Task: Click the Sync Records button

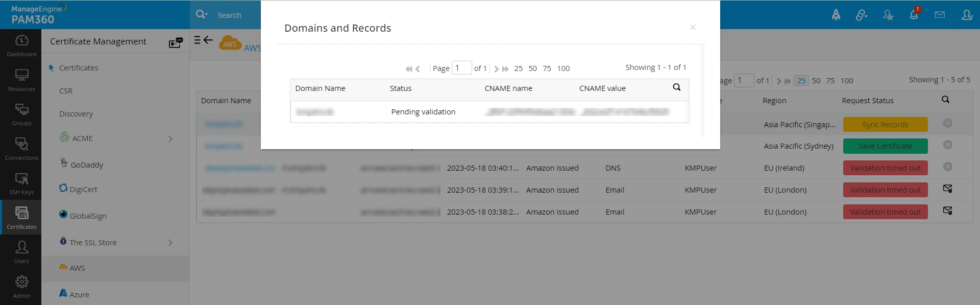Action: point(885,125)
